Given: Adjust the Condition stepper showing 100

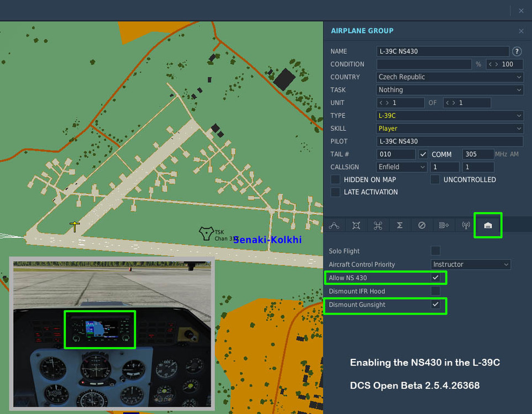Looking at the screenshot, I should [504, 64].
